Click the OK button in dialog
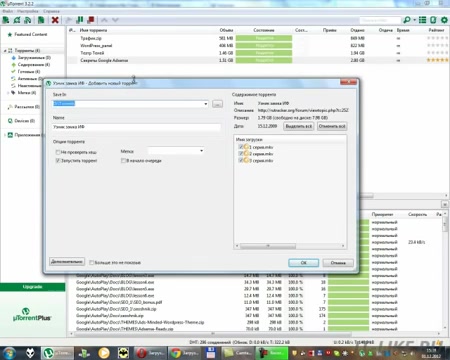The width and height of the screenshot is (450, 360). (x=303, y=263)
